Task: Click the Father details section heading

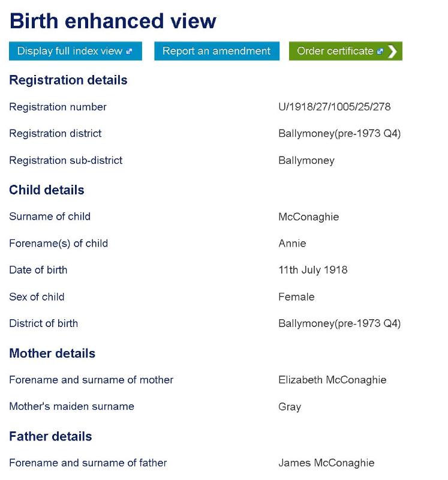Action: point(50,436)
